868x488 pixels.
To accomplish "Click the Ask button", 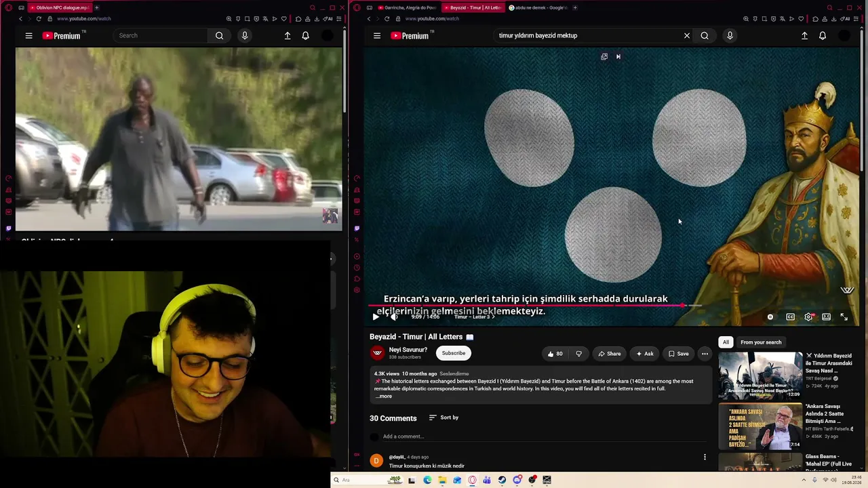I will click(644, 354).
